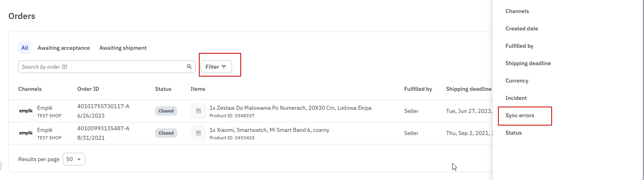This screenshot has width=644, height=180.
Task: Click the Empik logo in first order row
Action: click(26, 111)
